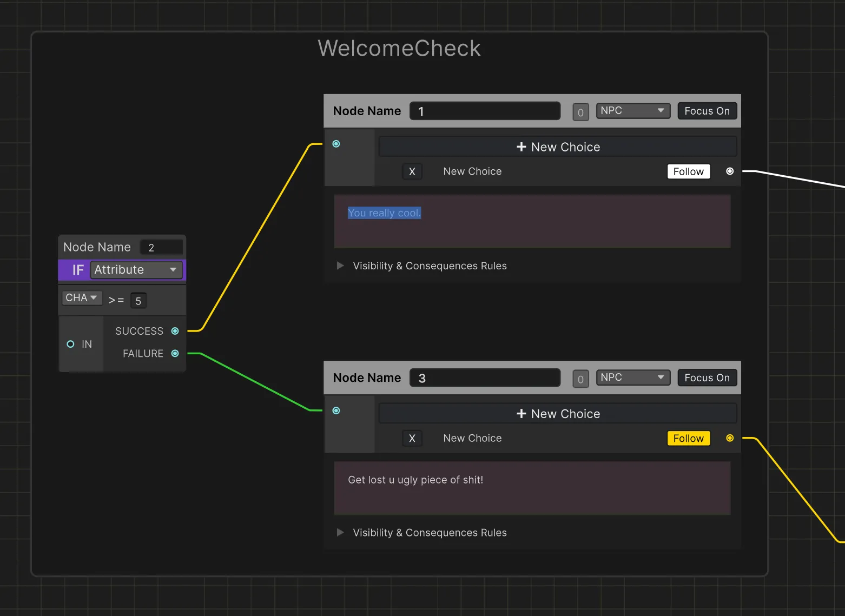Add a New Choice to node 3
The height and width of the screenshot is (616, 845).
point(558,414)
